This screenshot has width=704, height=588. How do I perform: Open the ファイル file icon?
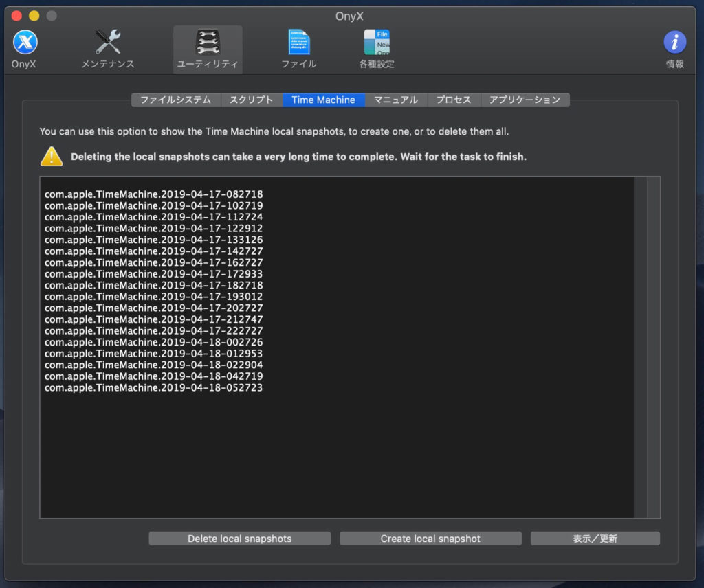coord(299,49)
